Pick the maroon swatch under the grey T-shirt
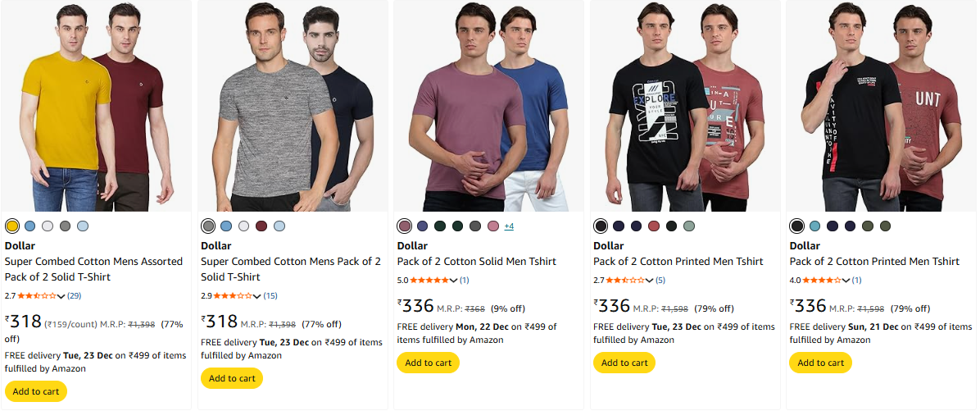 pyautogui.click(x=261, y=226)
